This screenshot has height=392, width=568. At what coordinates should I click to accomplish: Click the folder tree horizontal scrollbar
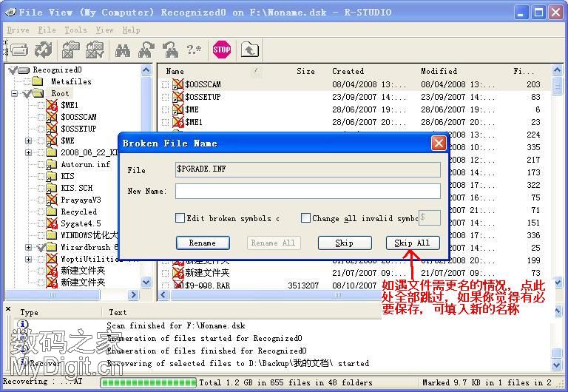tap(72, 295)
